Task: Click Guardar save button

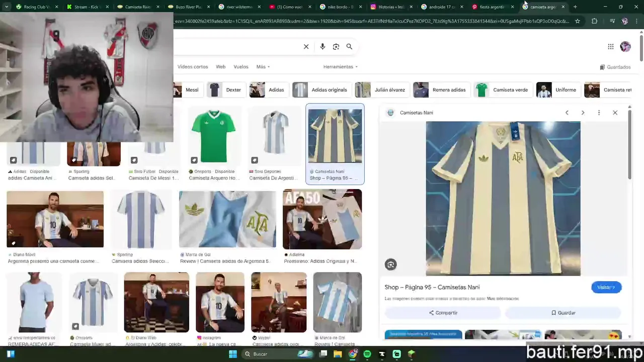Action: (563, 313)
